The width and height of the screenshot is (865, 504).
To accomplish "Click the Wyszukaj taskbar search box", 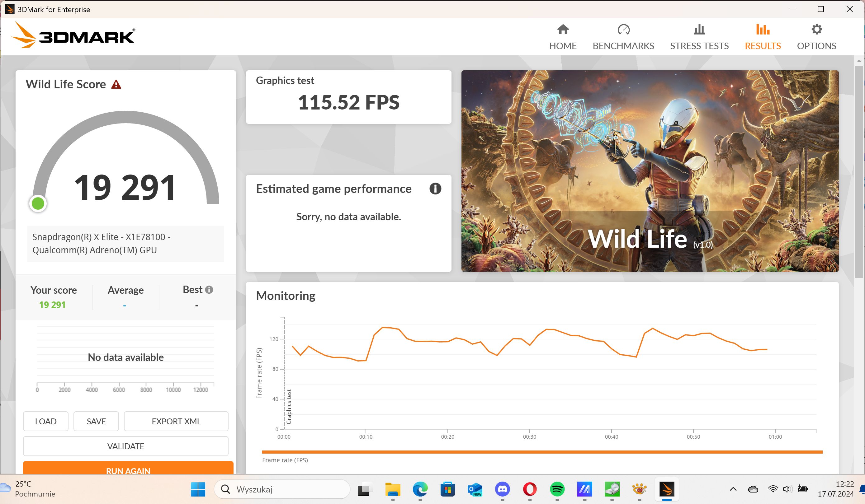I will point(282,489).
